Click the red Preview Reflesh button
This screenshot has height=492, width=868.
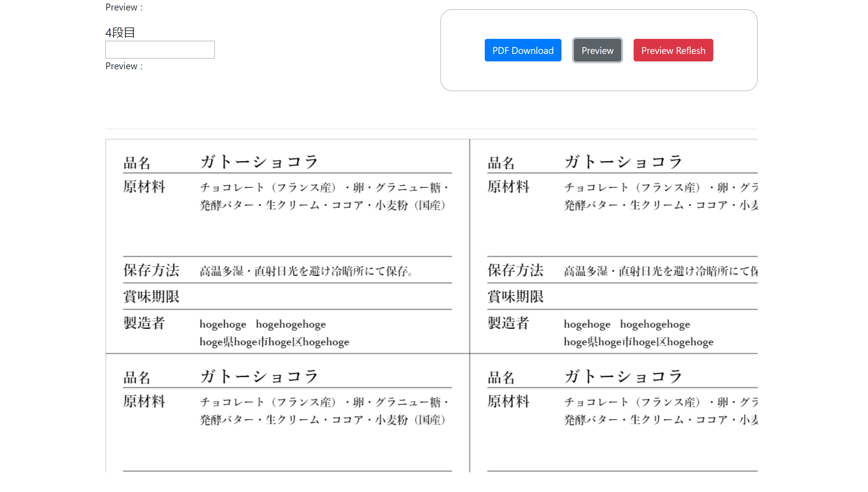tap(672, 50)
